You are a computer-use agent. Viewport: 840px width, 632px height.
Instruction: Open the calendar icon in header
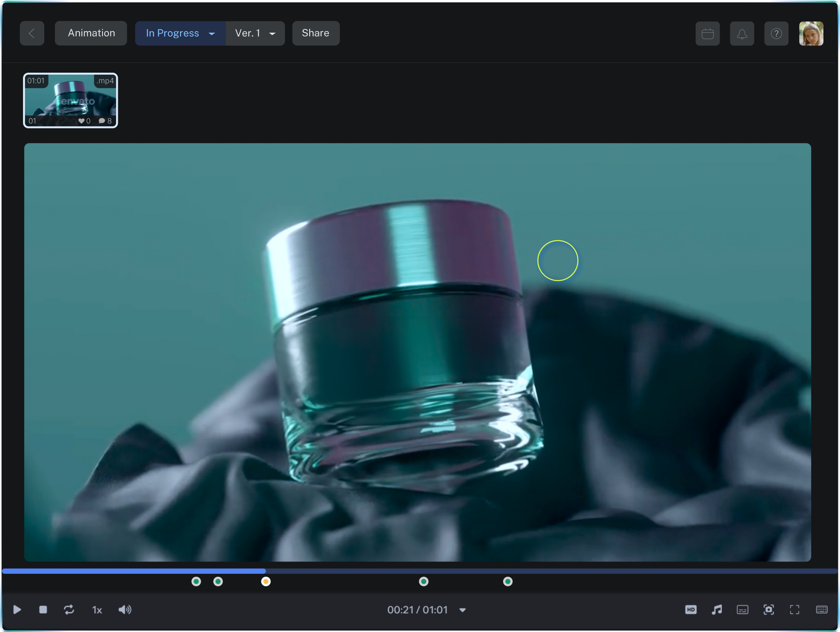(707, 34)
